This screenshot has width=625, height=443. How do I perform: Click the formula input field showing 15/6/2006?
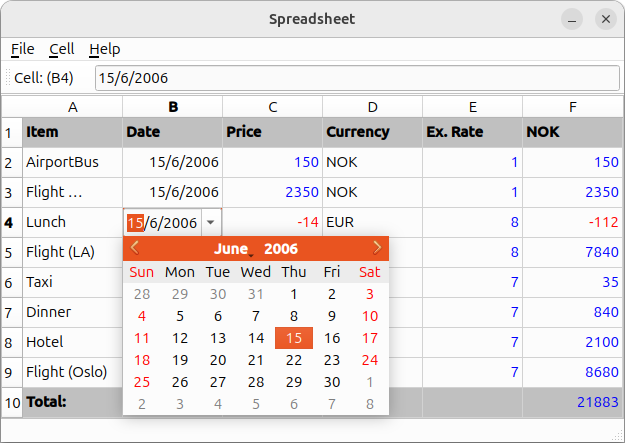click(x=357, y=78)
